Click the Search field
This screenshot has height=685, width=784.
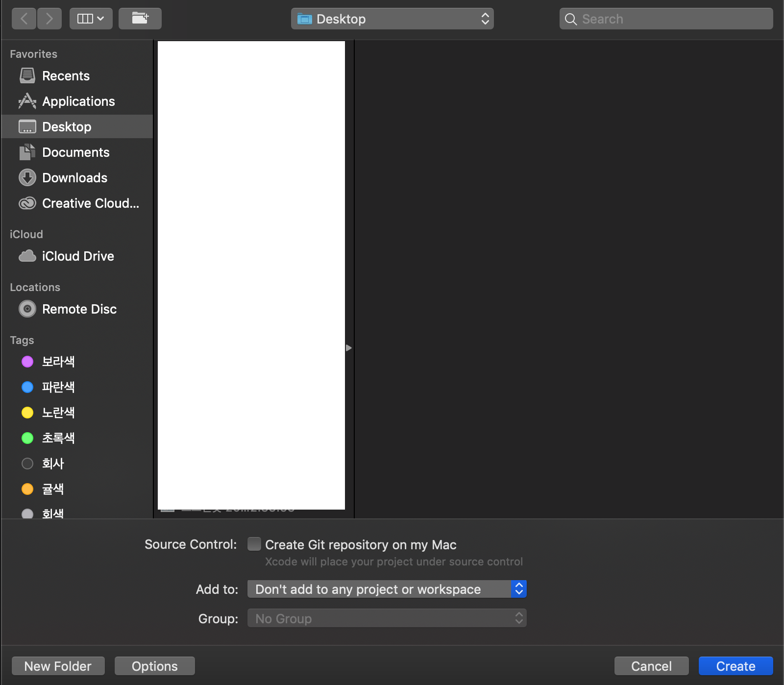tap(666, 19)
